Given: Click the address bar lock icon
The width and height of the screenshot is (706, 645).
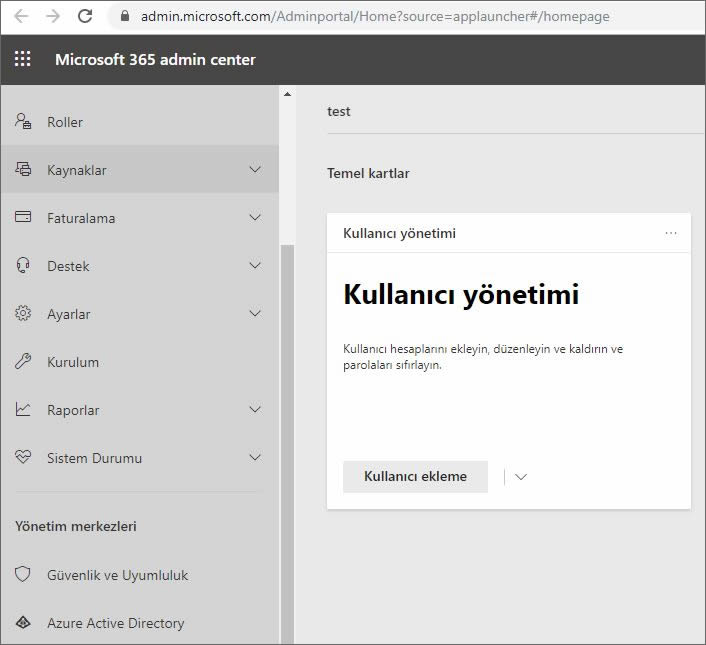Looking at the screenshot, I should click(x=125, y=16).
